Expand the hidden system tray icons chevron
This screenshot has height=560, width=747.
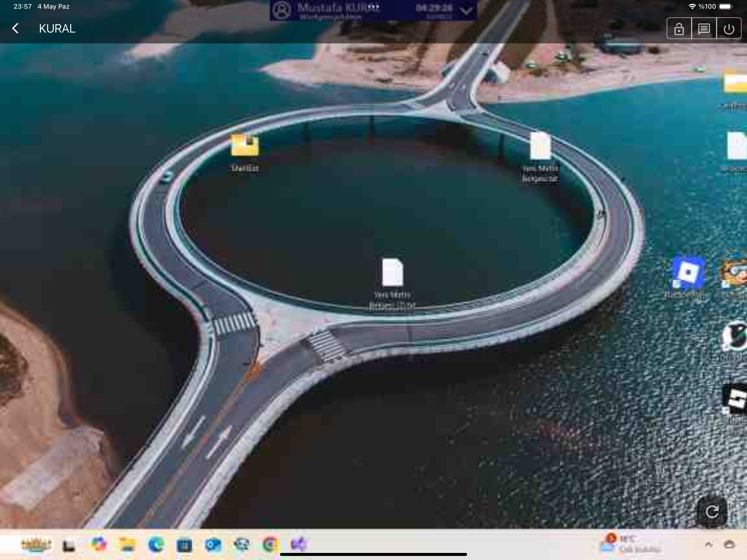[x=708, y=544]
